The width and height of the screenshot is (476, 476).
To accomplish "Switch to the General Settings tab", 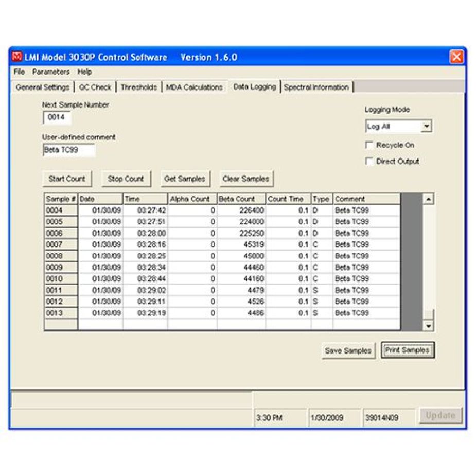I will [43, 87].
